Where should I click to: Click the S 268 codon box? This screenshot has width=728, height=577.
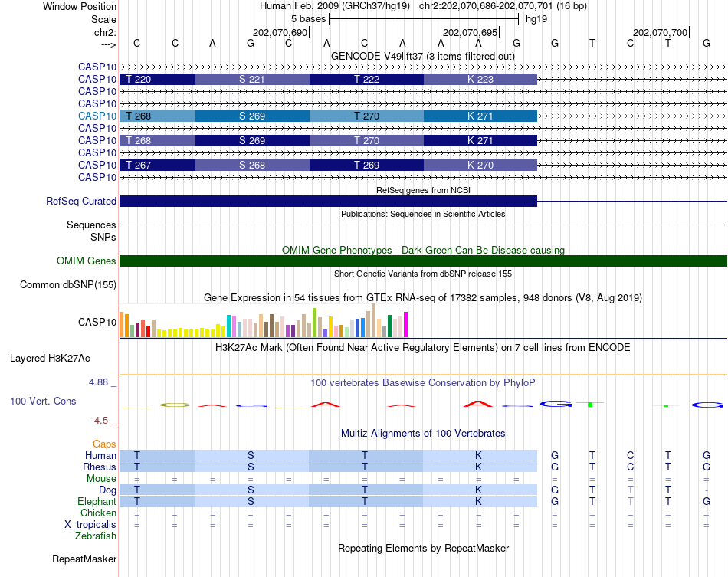coord(252,165)
